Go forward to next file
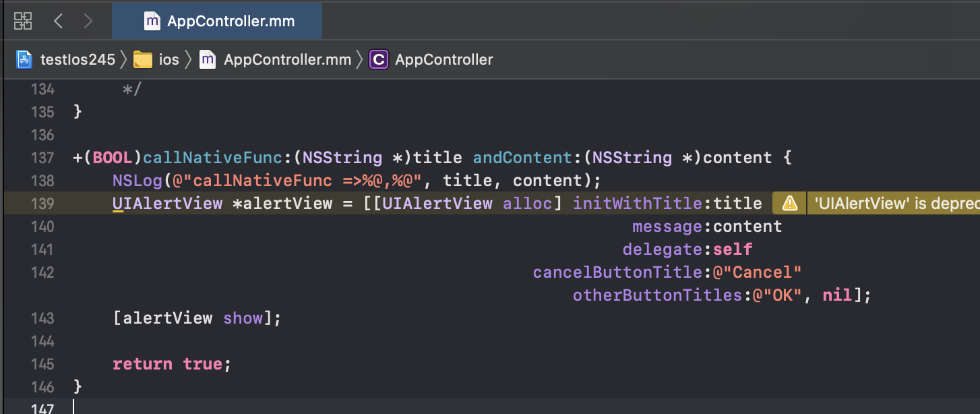The width and height of the screenshot is (980, 414). [x=88, y=21]
